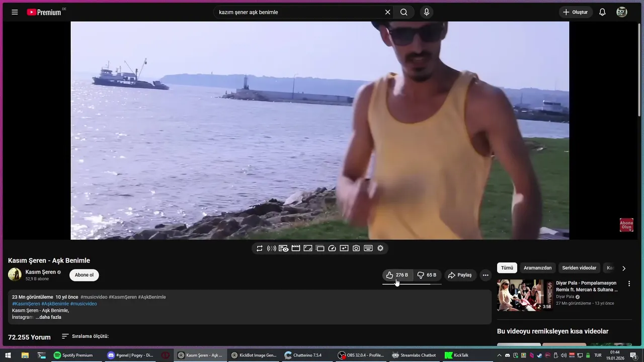Screen dimensions: 644x362
Task: Take a screenshot with the camera icon
Action: point(356,248)
